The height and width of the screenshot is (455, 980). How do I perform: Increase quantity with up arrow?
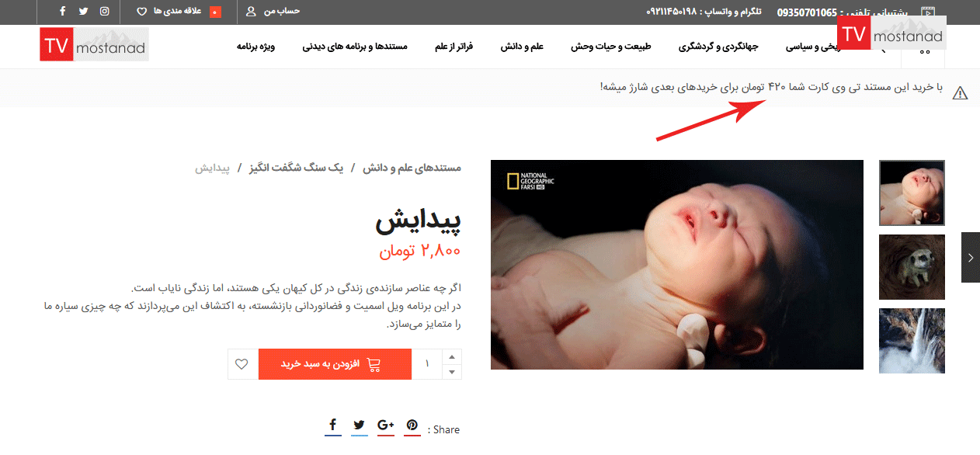[x=452, y=356]
